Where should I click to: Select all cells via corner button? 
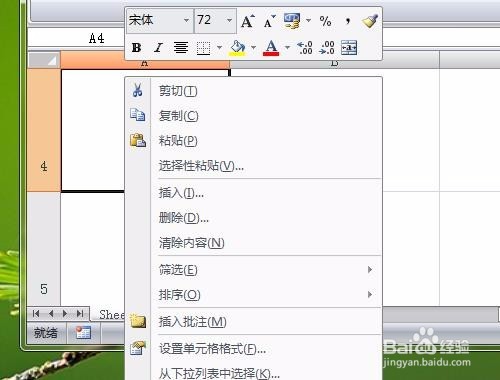coord(45,60)
